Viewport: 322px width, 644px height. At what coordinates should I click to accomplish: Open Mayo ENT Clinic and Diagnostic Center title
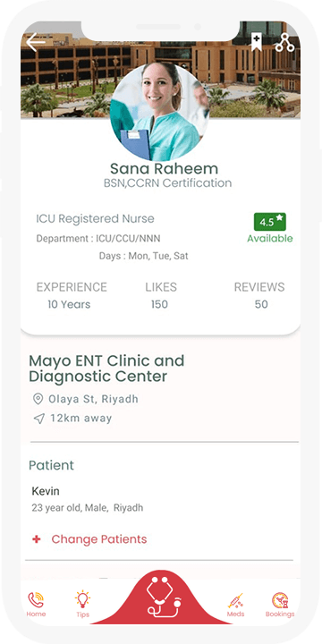tap(106, 369)
